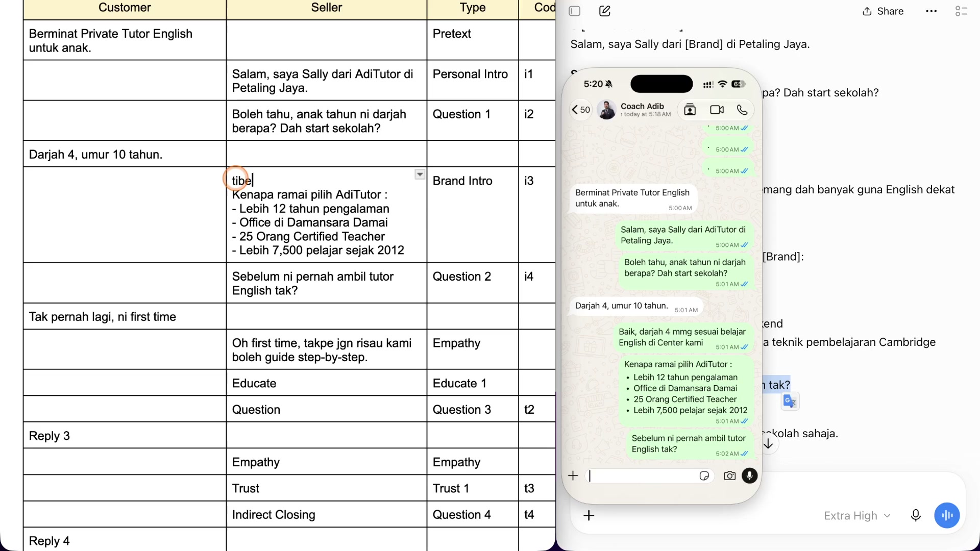Start a new chat with compose icon
The height and width of the screenshot is (551, 980).
point(605,11)
